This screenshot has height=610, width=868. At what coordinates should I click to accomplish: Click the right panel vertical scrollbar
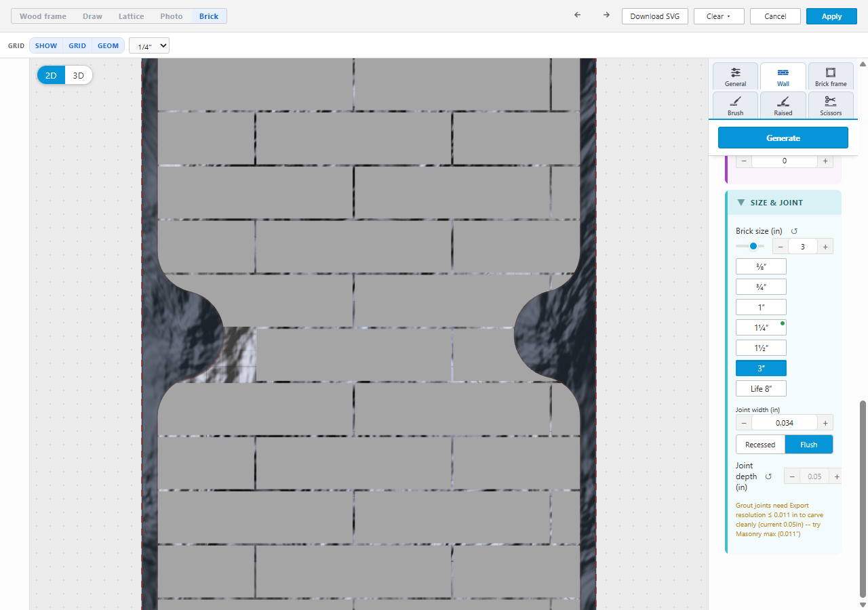(863, 498)
